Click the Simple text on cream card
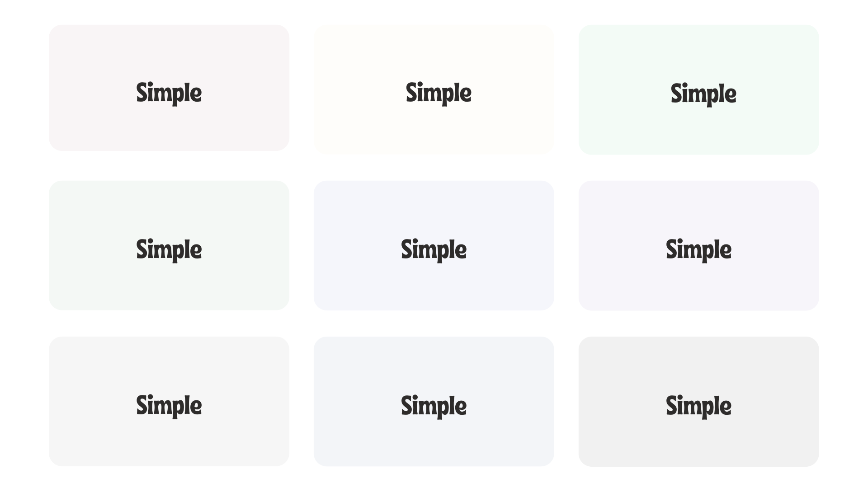The width and height of the screenshot is (868, 488). (x=439, y=93)
